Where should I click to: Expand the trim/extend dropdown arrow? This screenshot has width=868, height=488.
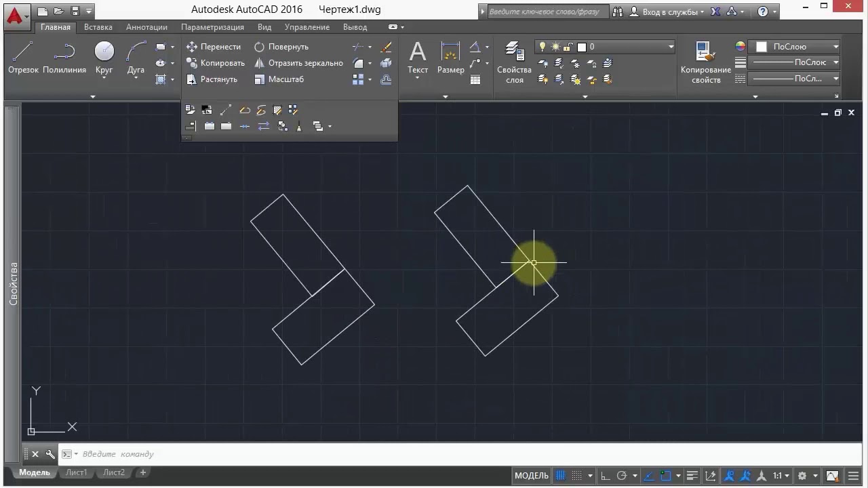click(x=370, y=47)
